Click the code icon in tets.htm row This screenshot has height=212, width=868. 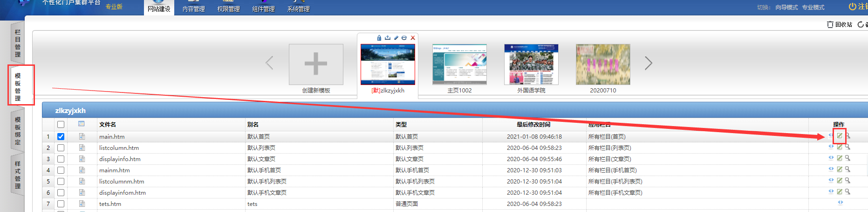tap(840, 203)
